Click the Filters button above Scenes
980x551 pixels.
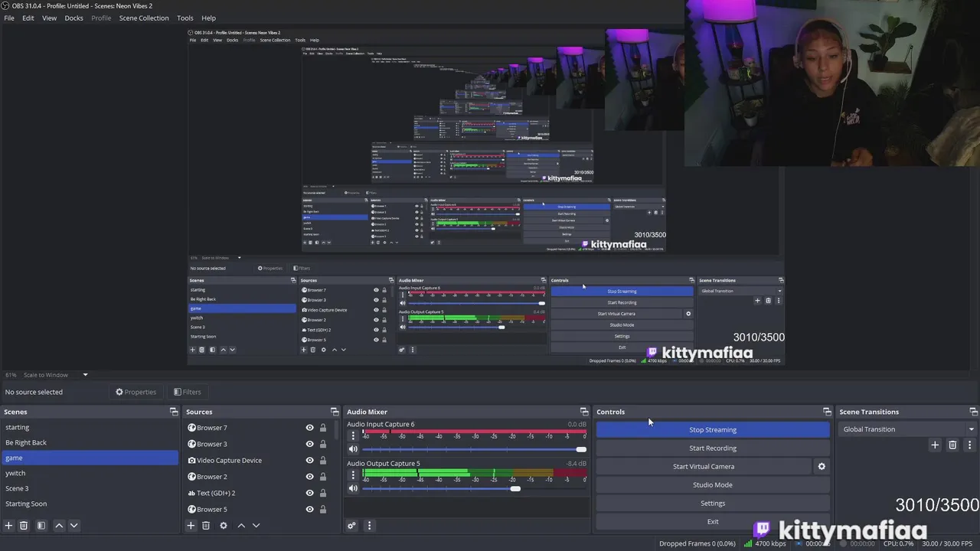point(188,392)
